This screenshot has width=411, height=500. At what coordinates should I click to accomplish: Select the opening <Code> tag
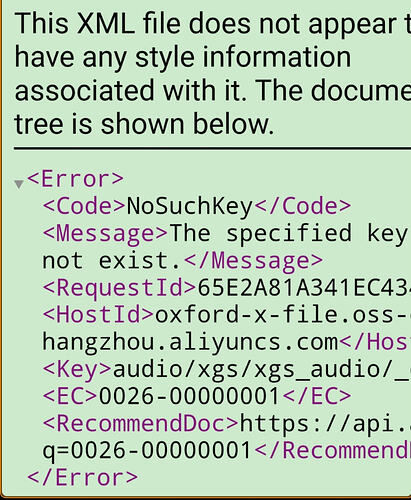[84, 206]
